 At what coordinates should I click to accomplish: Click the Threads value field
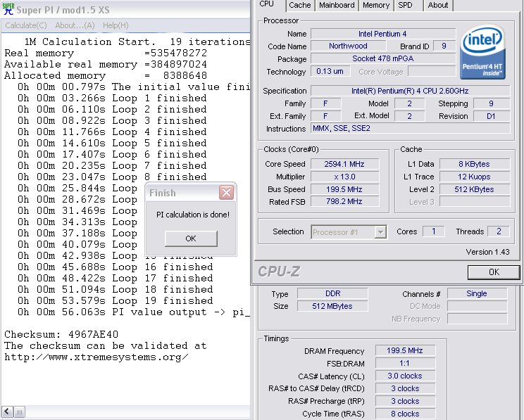tap(499, 231)
